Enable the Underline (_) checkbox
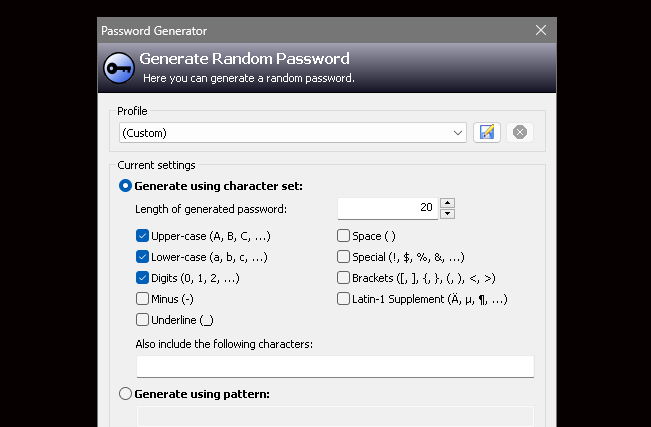 coord(142,319)
